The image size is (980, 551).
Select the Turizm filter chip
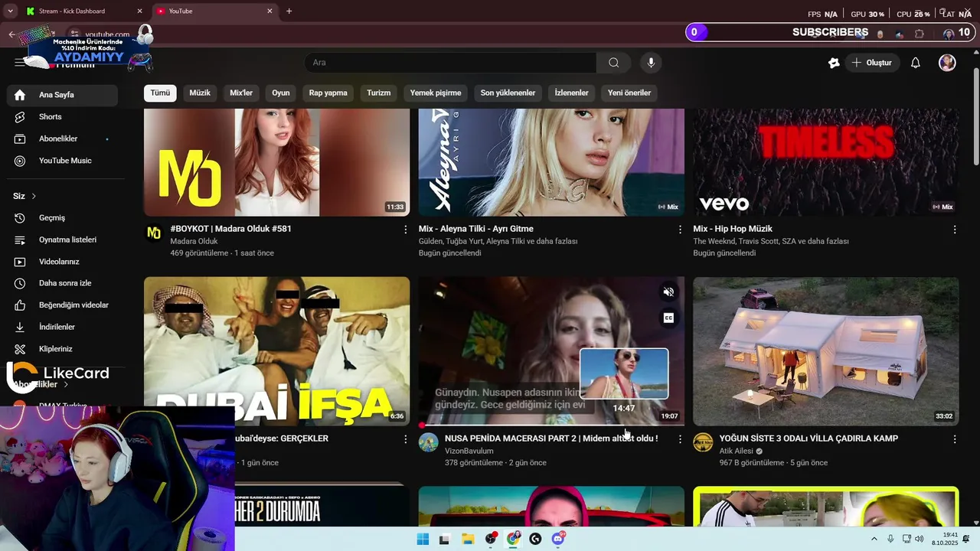(x=378, y=93)
